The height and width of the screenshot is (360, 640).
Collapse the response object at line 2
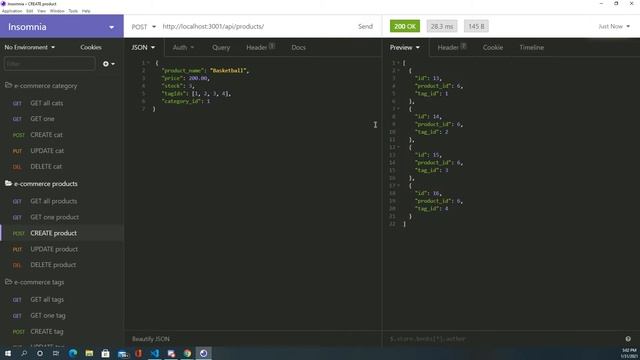coord(398,71)
